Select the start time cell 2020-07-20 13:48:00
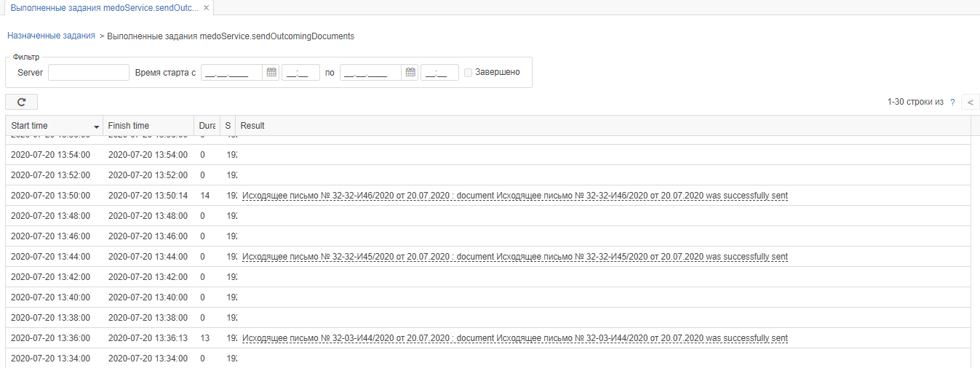This screenshot has width=980, height=368. (51, 216)
